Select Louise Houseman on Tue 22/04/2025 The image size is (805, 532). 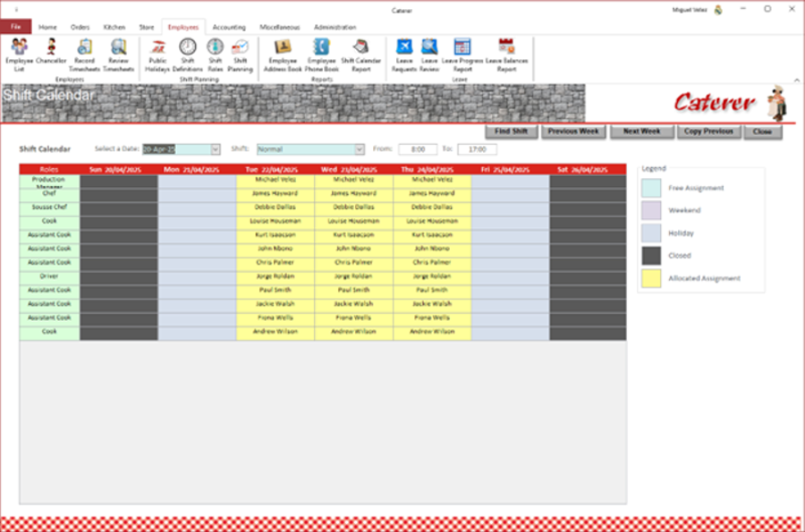point(275,223)
